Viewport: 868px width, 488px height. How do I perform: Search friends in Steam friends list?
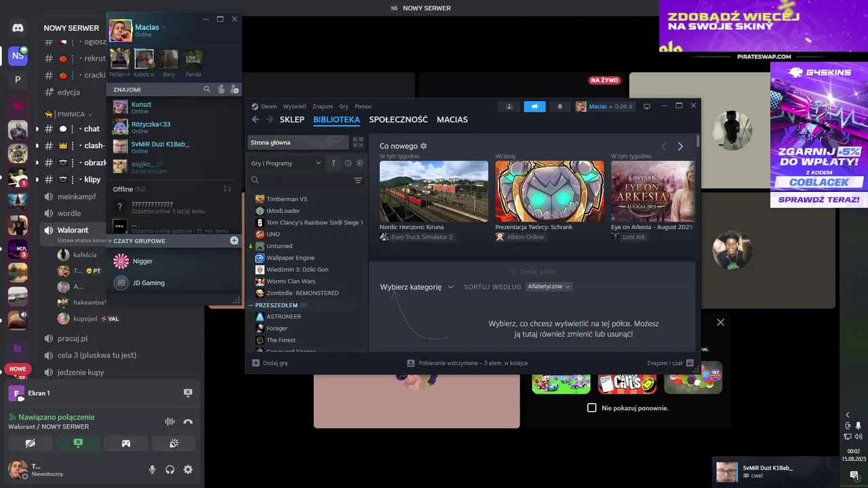pyautogui.click(x=207, y=89)
